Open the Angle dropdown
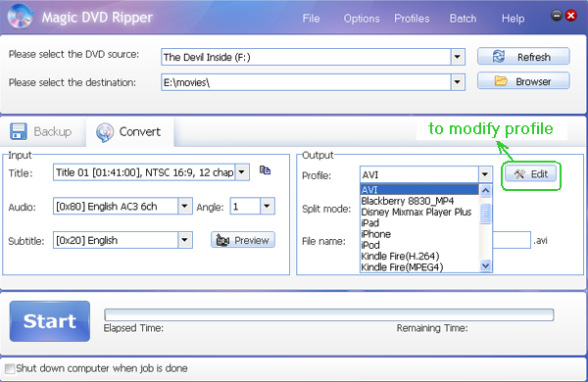This screenshot has width=588, height=382. click(x=267, y=206)
